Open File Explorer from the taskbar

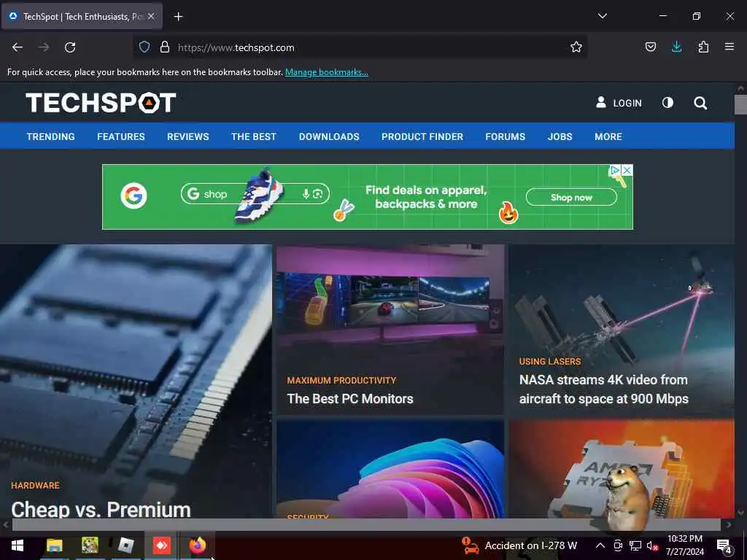click(54, 545)
